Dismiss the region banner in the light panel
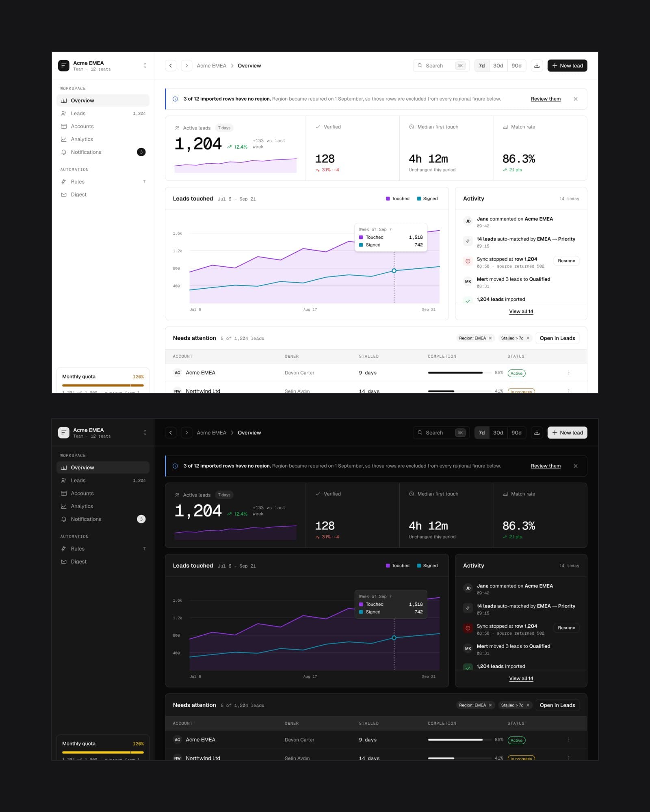 [575, 99]
